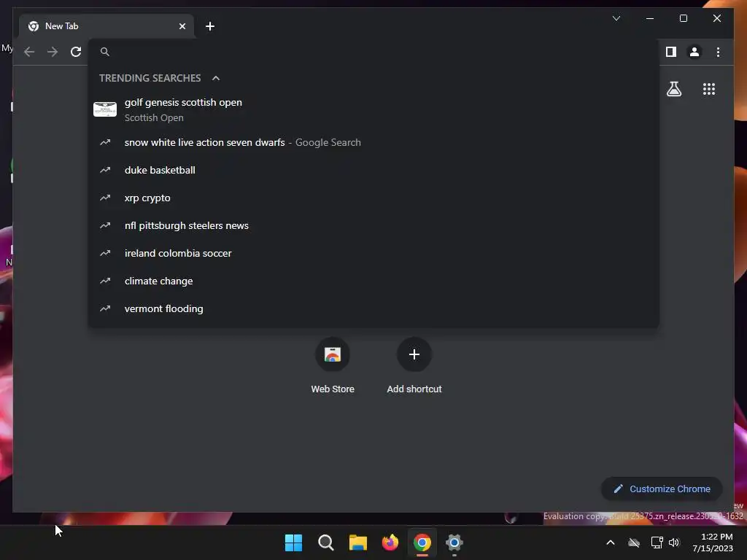Click trending arrow icon beside vermont flooding
This screenshot has height=560, width=747.
pyautogui.click(x=105, y=308)
